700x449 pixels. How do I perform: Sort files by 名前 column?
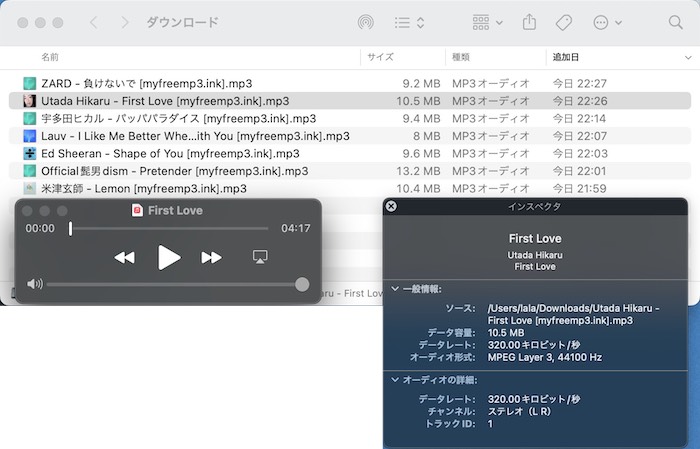50,57
